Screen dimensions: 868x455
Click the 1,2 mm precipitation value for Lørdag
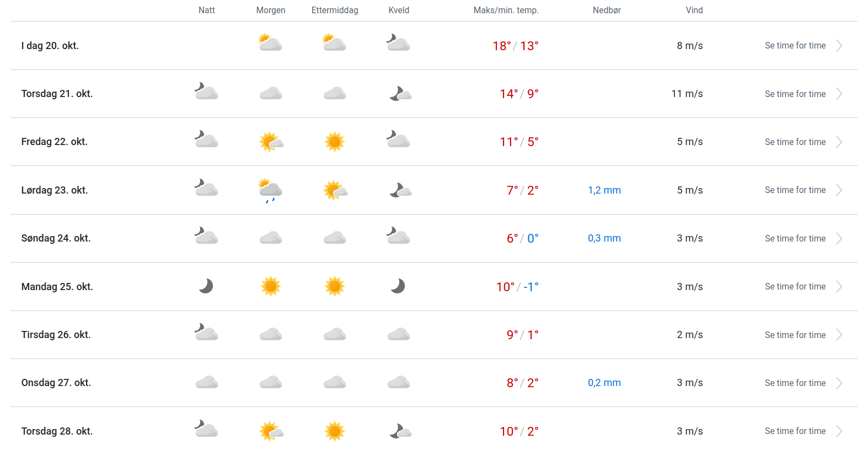(604, 190)
